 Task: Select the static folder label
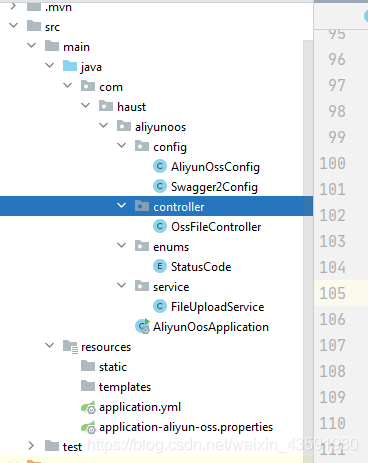113,367
